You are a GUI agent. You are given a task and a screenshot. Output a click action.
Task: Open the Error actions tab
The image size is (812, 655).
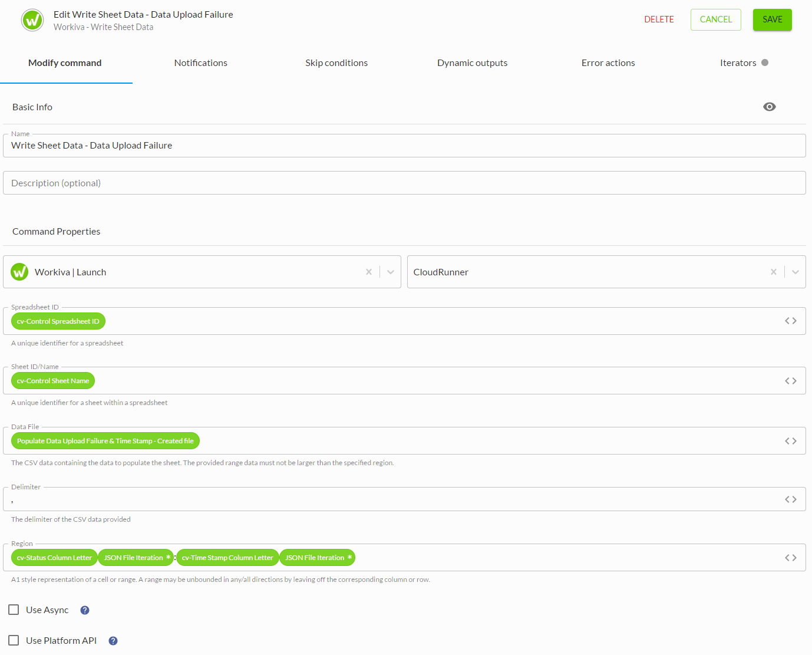coord(608,63)
